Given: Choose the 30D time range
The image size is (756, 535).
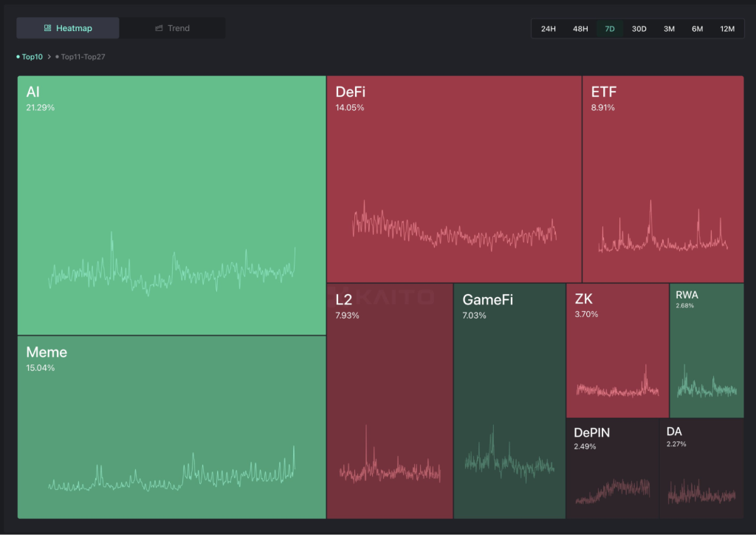Looking at the screenshot, I should click(639, 29).
